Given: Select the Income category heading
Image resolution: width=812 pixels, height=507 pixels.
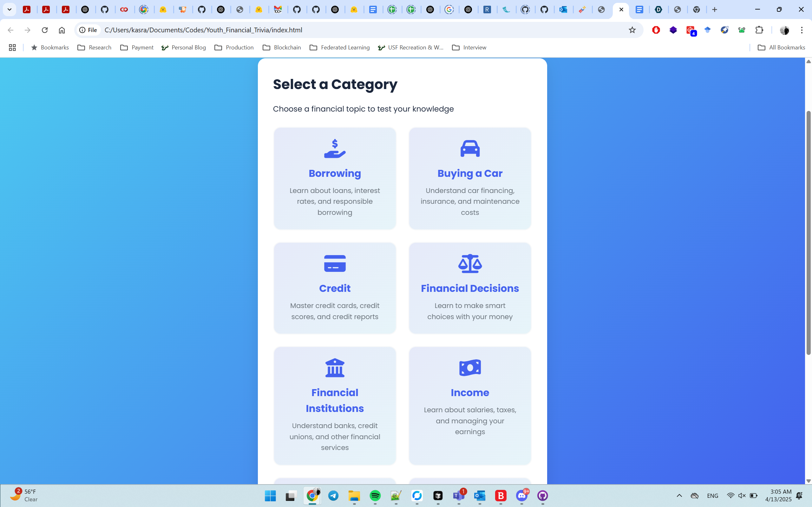Looking at the screenshot, I should (x=470, y=393).
